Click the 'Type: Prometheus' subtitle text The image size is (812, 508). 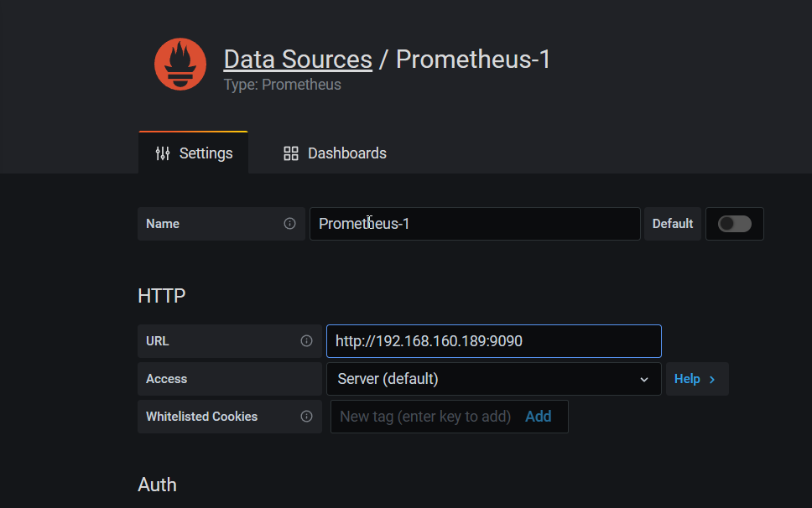[282, 85]
